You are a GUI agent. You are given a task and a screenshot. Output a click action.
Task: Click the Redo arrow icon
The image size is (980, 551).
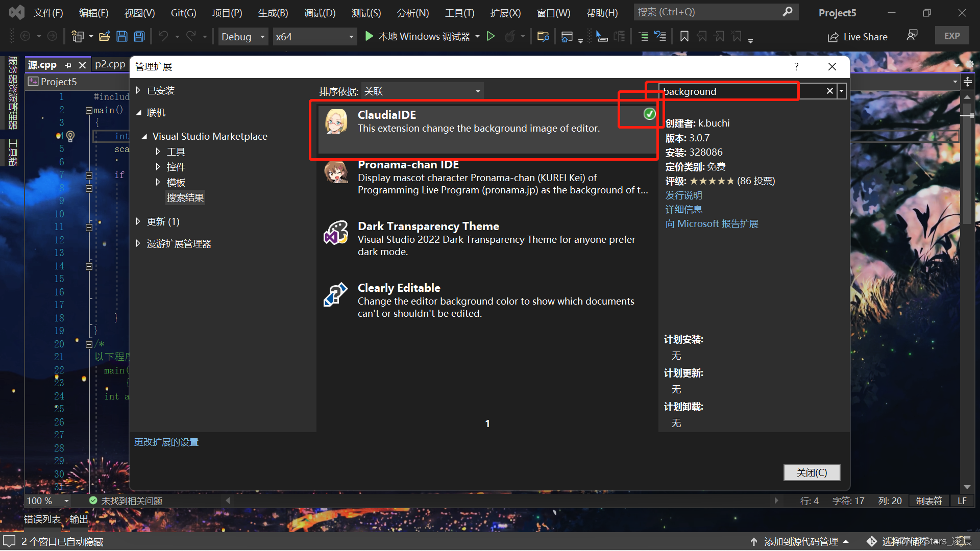(191, 36)
